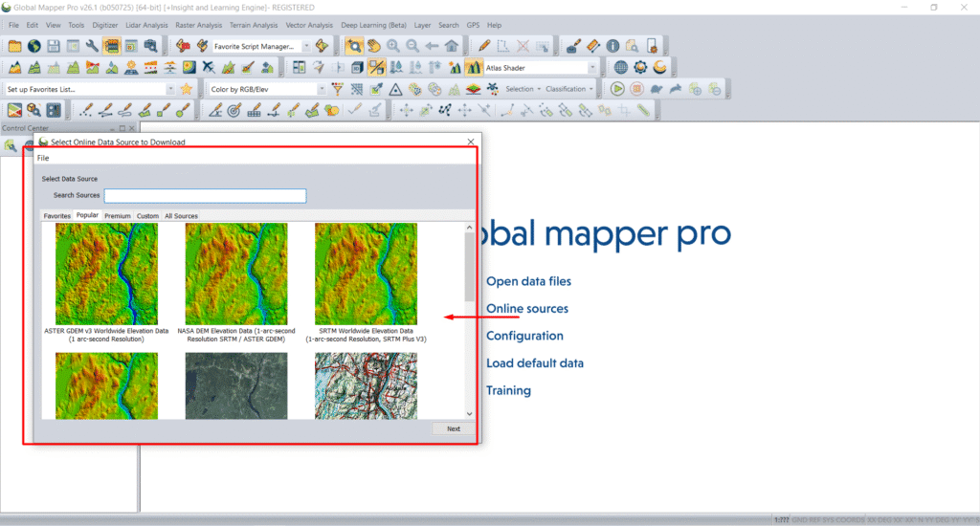Switch to the Custom tab
This screenshot has height=526, width=980.
coord(147,215)
